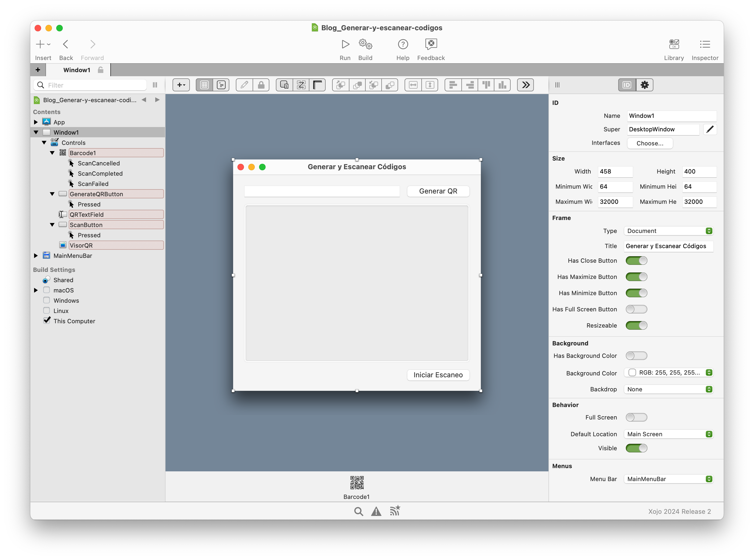Align selected controls to bottom

[x=503, y=85]
